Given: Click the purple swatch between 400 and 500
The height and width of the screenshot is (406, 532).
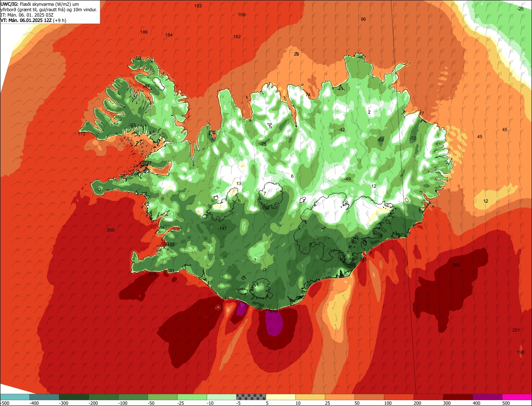Looking at the screenshot, I should pyautogui.click(x=487, y=396).
